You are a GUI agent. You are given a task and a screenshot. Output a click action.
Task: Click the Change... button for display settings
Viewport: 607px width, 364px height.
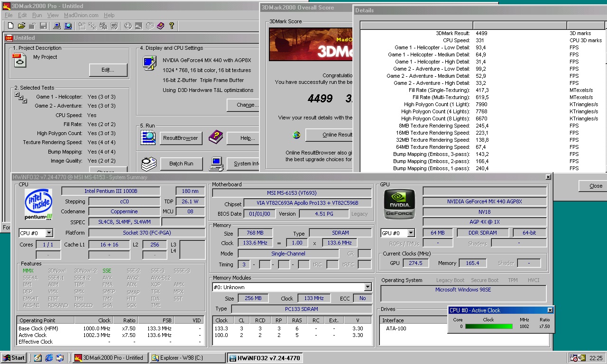point(243,105)
